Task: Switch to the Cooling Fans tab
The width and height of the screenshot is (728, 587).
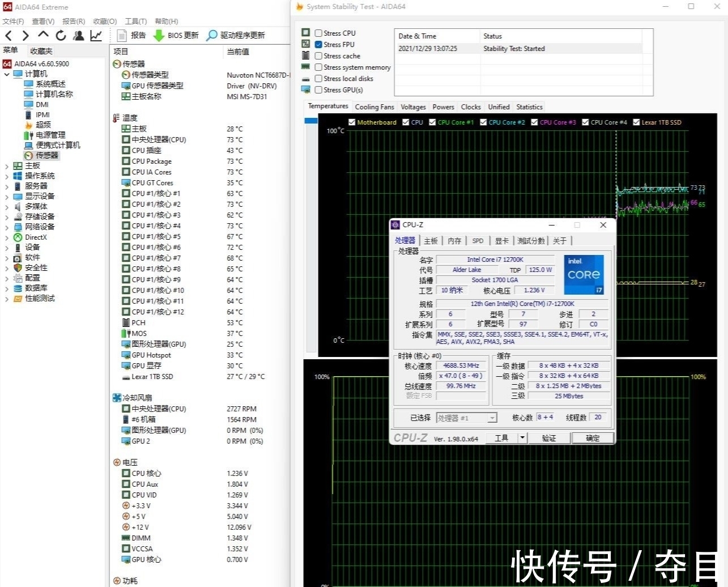Action: click(374, 107)
